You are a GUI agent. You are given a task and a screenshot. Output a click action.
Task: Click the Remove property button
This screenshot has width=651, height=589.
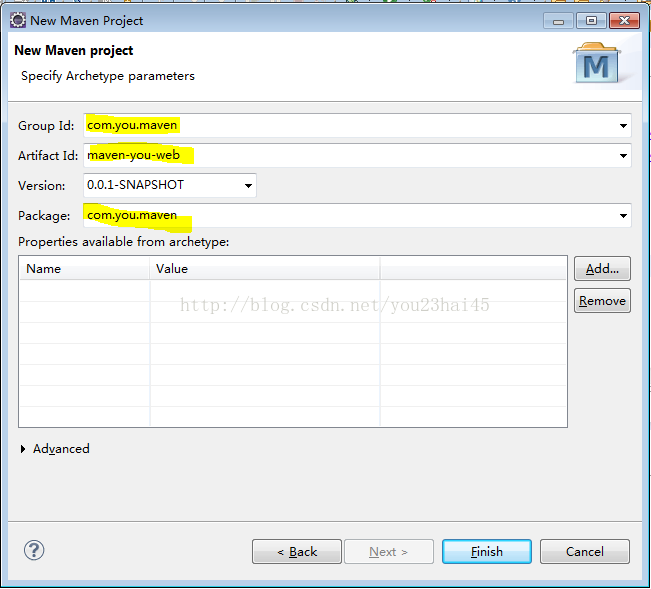[x=602, y=301]
